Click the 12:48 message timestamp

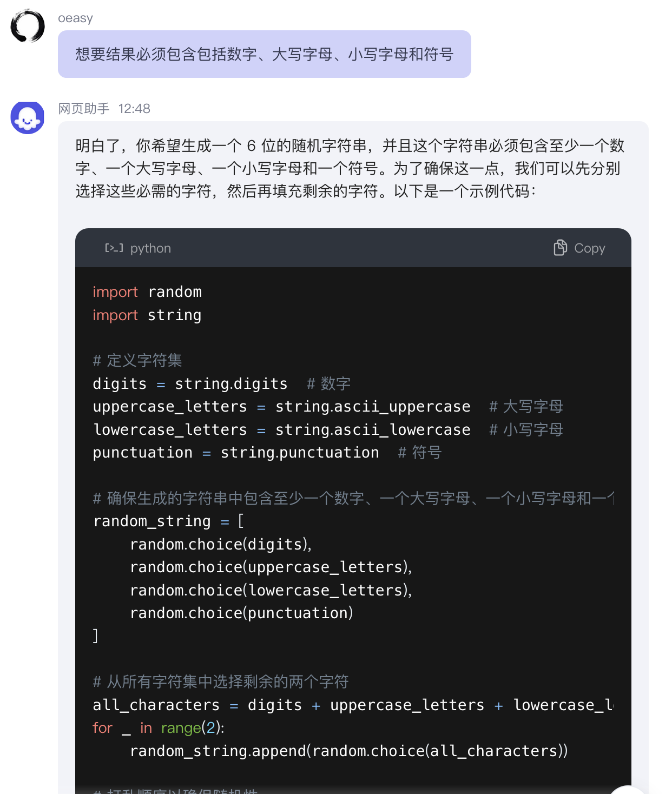134,109
